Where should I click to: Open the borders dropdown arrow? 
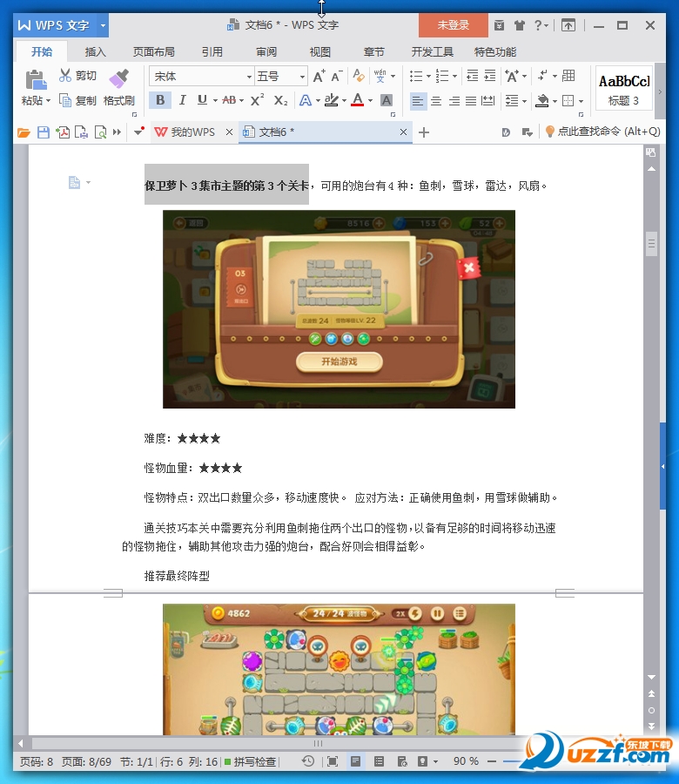(581, 101)
